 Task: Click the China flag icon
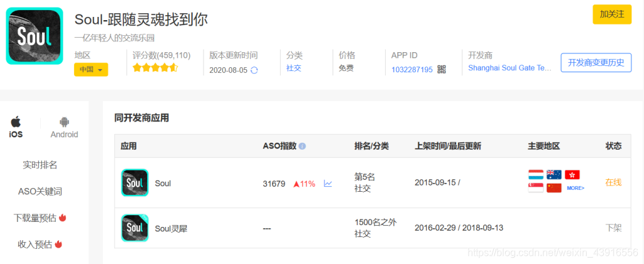coord(554,188)
